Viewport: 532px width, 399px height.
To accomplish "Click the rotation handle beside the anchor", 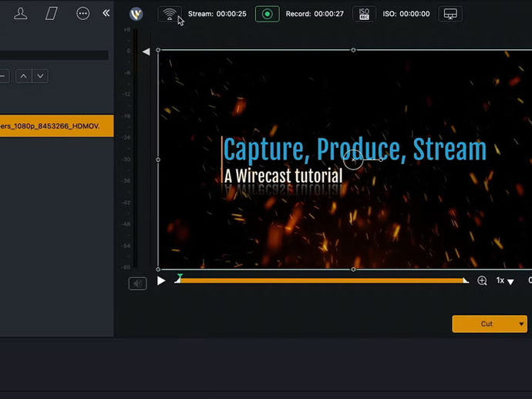I will tap(381, 159).
